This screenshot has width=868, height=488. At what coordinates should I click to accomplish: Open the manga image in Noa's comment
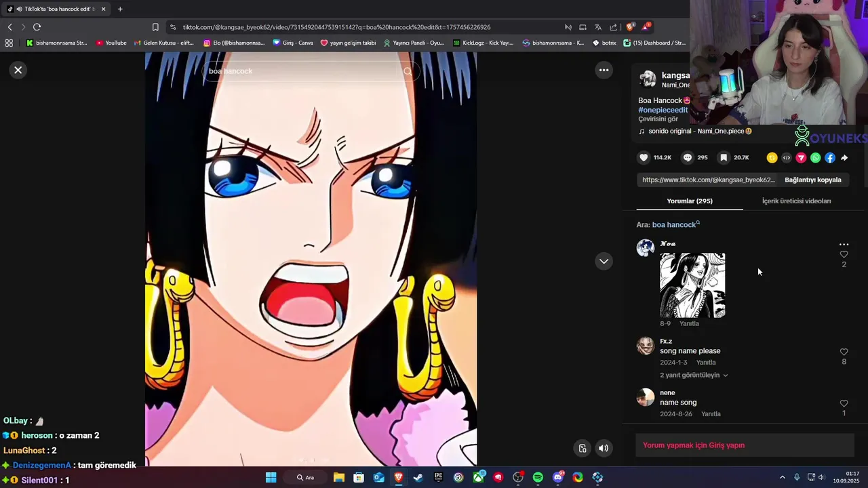click(x=692, y=285)
